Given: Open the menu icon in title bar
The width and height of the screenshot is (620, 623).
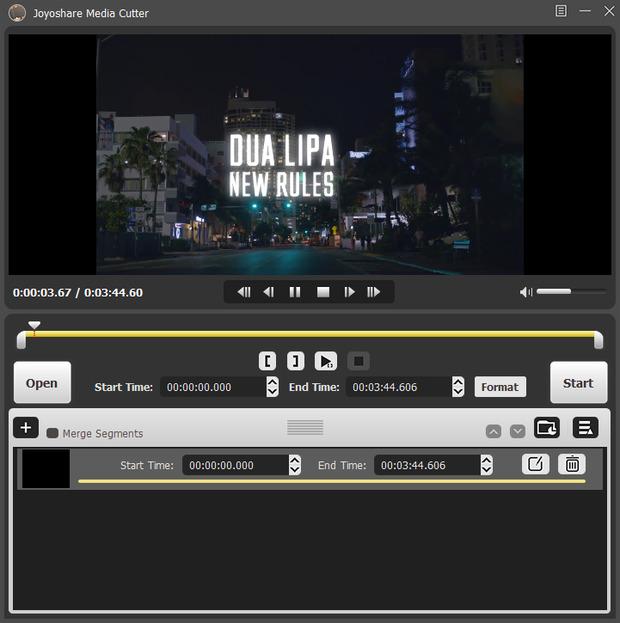Looking at the screenshot, I should click(x=561, y=11).
